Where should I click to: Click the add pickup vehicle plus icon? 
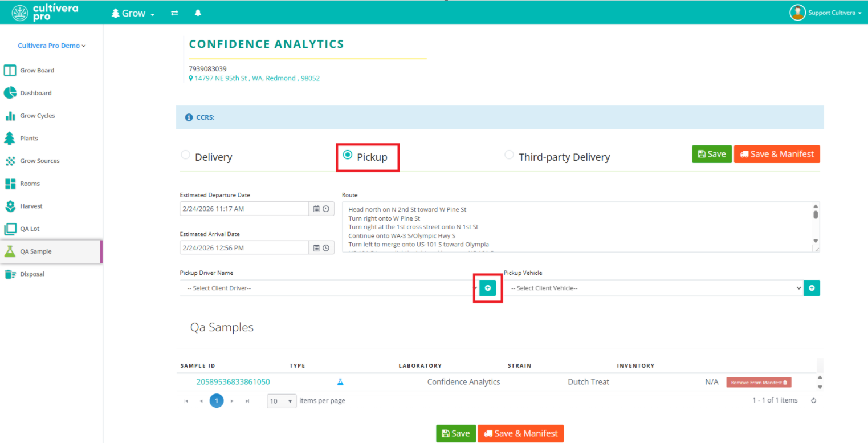click(812, 288)
